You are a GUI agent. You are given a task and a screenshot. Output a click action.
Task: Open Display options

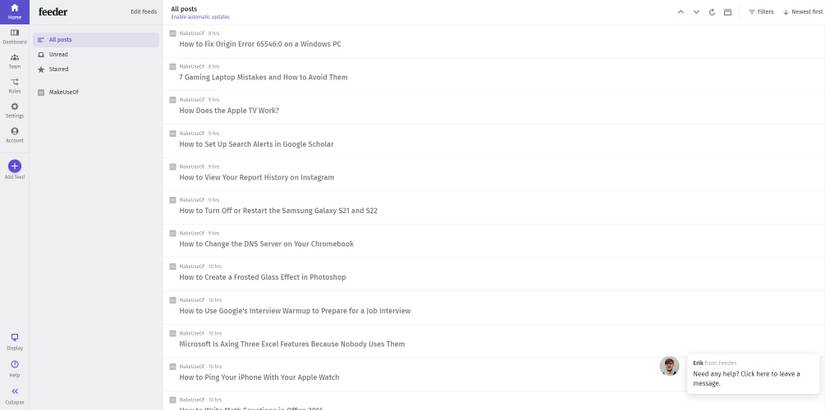[15, 342]
